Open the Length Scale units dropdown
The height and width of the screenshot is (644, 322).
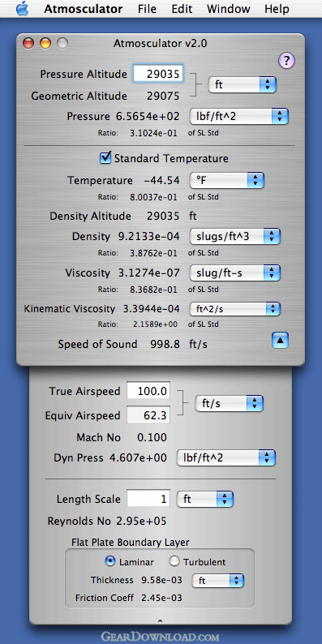tap(205, 499)
